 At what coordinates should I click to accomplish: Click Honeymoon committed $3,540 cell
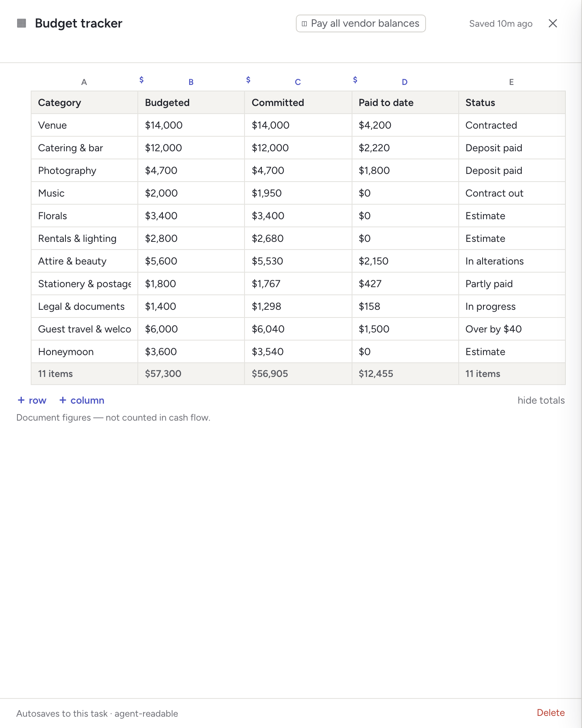[298, 352]
